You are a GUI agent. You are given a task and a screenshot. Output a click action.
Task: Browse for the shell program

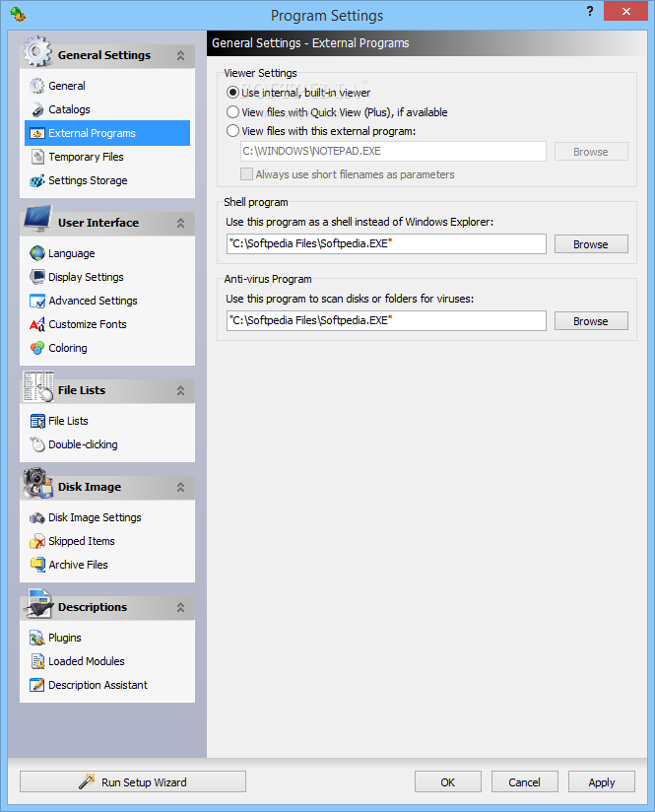(x=591, y=244)
